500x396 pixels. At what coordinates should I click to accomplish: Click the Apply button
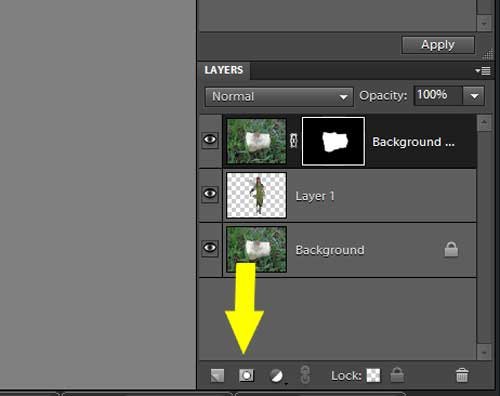438,45
